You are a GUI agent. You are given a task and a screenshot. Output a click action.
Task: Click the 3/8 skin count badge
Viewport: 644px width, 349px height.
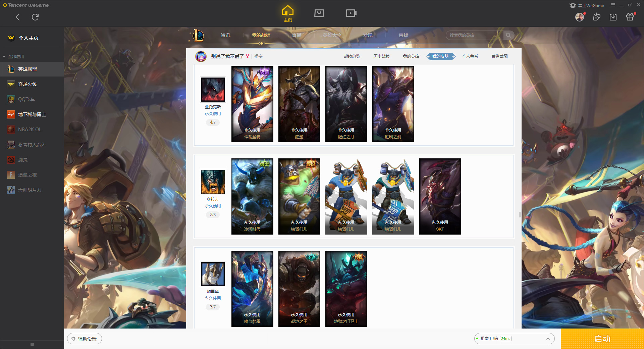213,215
